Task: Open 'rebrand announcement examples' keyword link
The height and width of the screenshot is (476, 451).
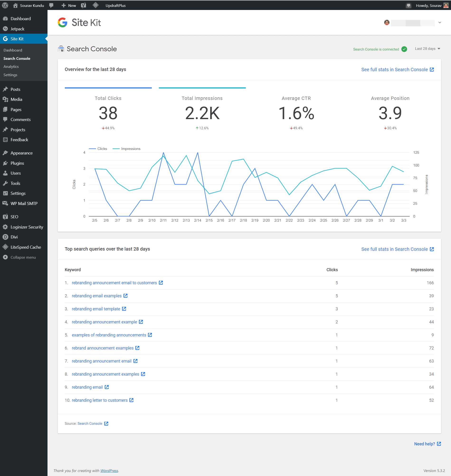Action: [x=103, y=348]
